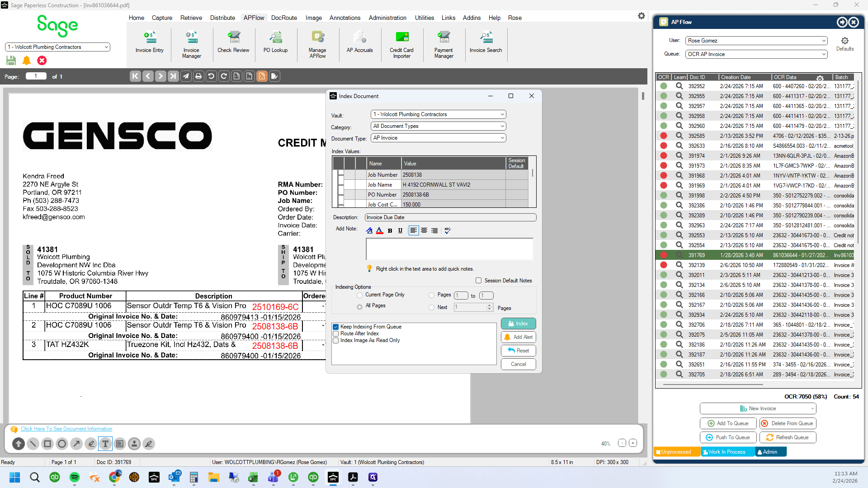Screen dimensions: 868x488
Task: Switch to the Work In Process tab
Action: pyautogui.click(x=727, y=452)
